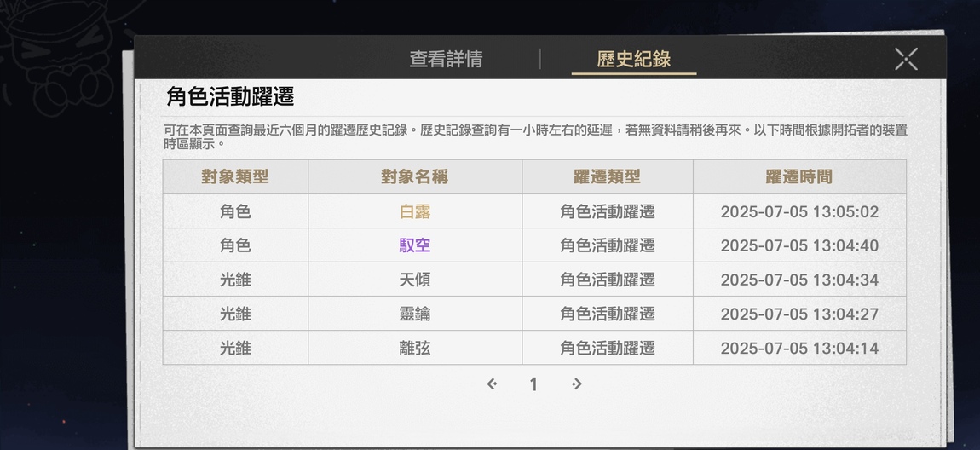The height and width of the screenshot is (450, 980).
Task: Select the 天傾 light cone entry
Action: 415,280
